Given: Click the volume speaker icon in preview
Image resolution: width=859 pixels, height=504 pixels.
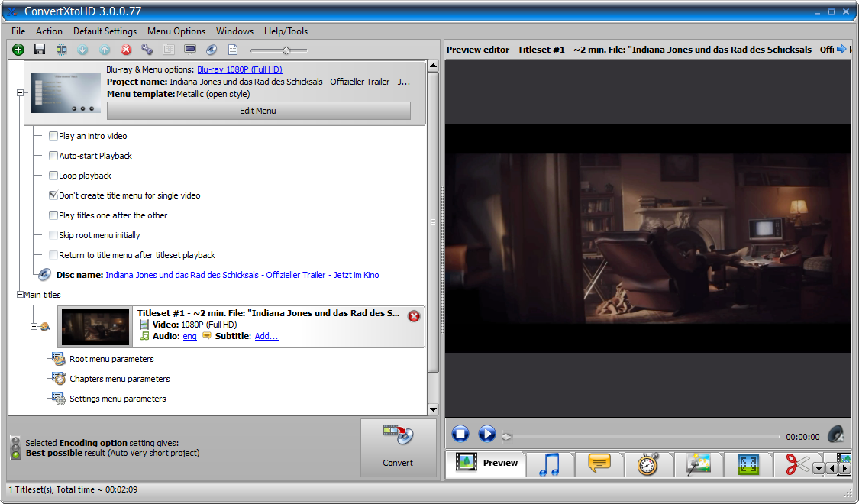Looking at the screenshot, I should coord(836,435).
